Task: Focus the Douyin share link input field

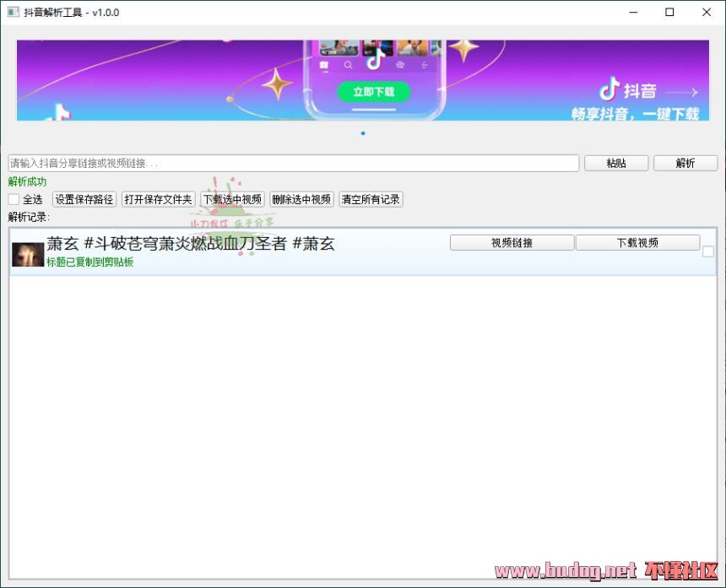Action: coord(294,163)
